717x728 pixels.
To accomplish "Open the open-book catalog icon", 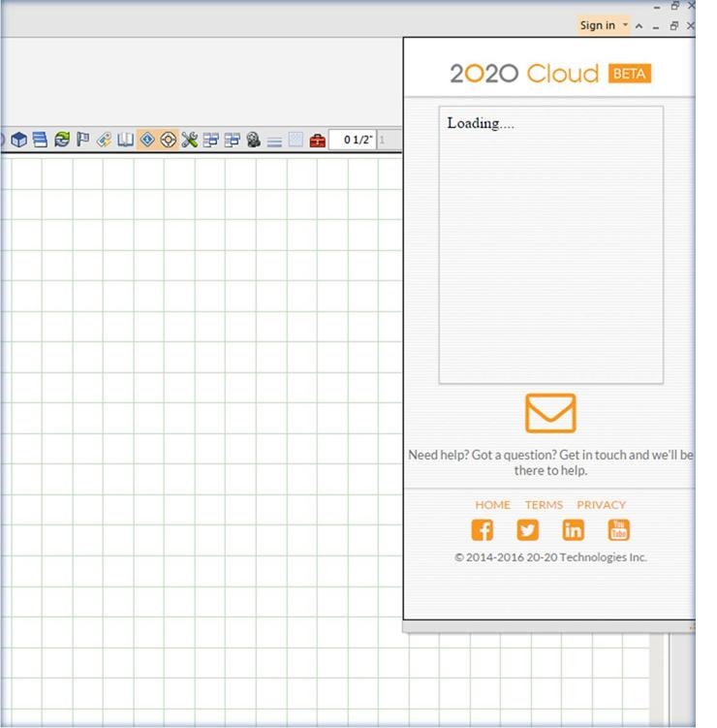I will coord(125,140).
